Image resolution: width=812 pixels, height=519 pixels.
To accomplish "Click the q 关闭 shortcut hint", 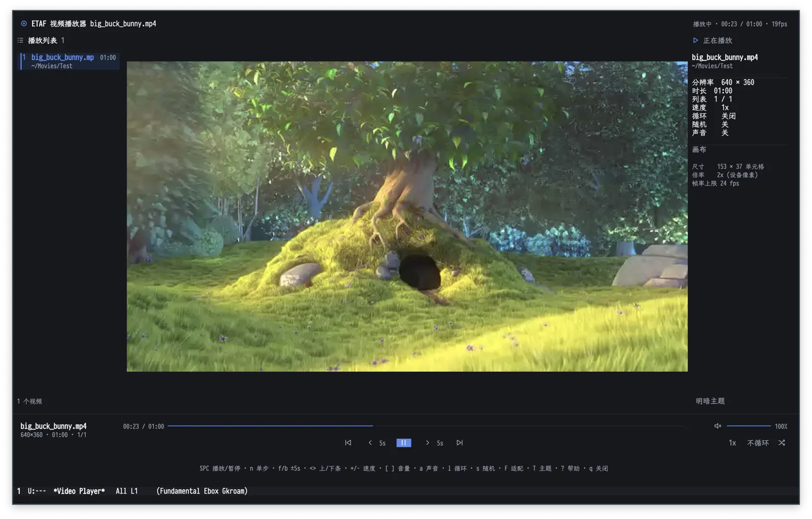I will [x=598, y=468].
